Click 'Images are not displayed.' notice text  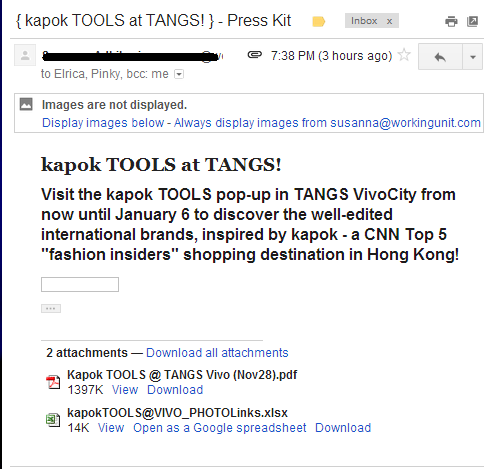tap(114, 105)
